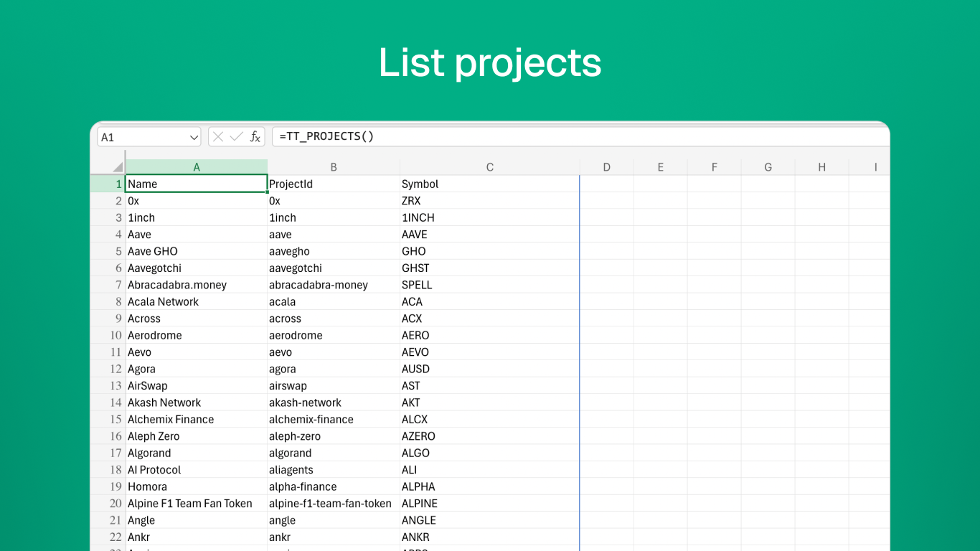Select row 1 header
Image resolution: width=980 pixels, height=551 pixels.
tap(108, 184)
